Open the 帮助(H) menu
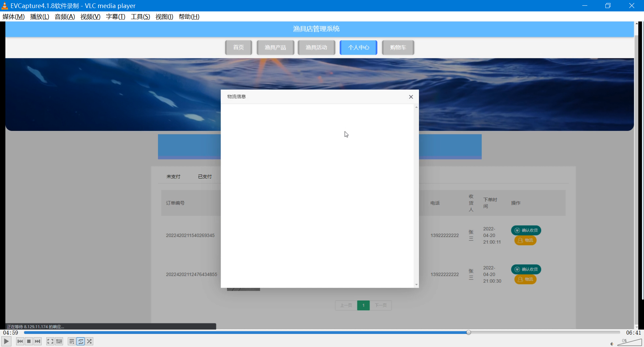644x347 pixels. tap(189, 16)
